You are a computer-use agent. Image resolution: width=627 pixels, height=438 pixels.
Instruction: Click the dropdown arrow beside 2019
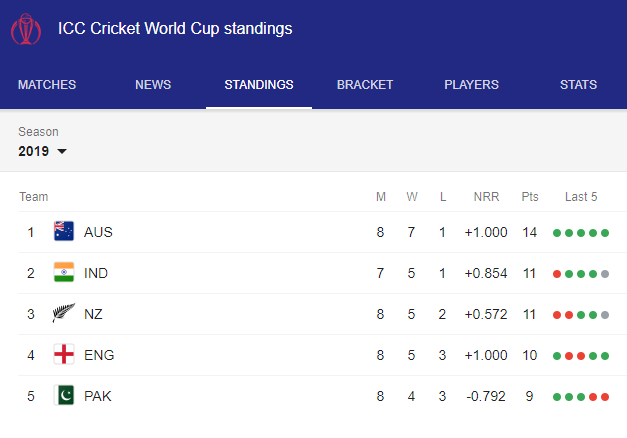(x=62, y=152)
